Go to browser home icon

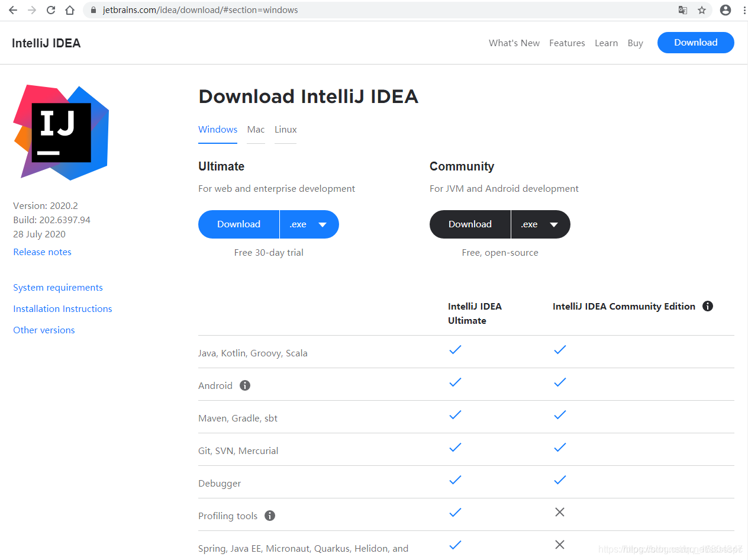coord(70,10)
